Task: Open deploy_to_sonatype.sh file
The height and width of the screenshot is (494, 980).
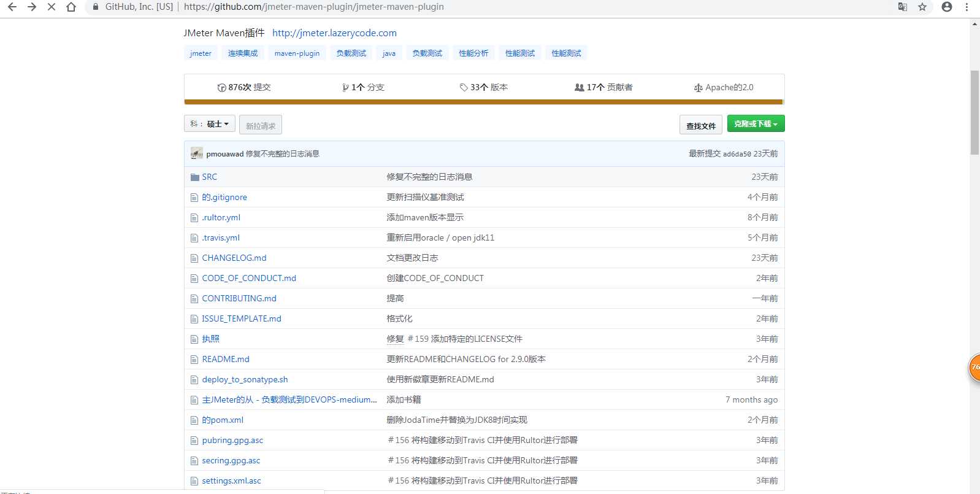Action: (x=245, y=379)
